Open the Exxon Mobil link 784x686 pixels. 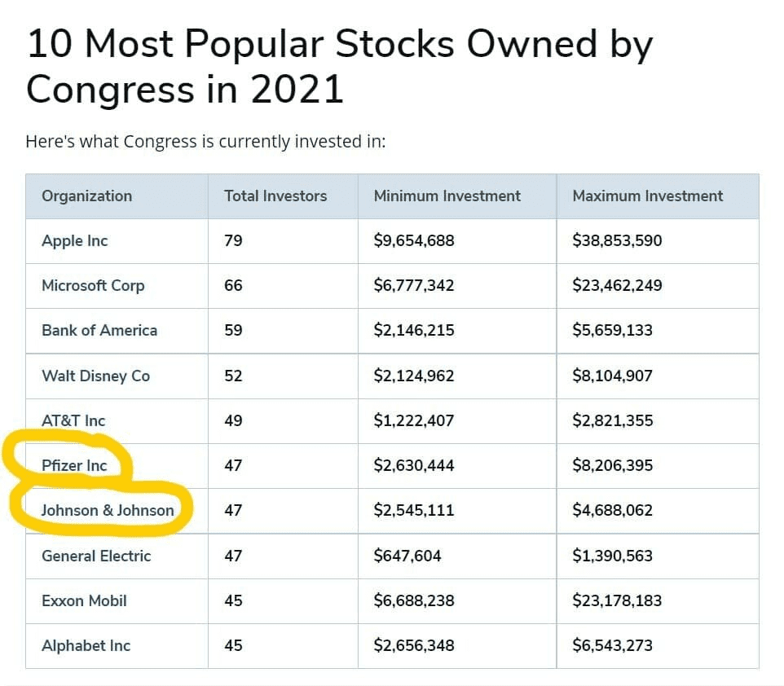click(84, 600)
